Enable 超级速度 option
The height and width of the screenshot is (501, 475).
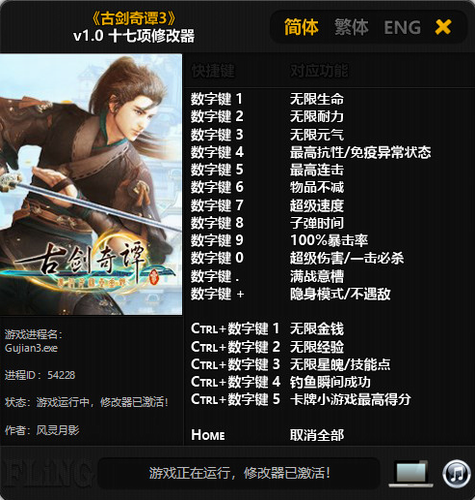tap(317, 205)
